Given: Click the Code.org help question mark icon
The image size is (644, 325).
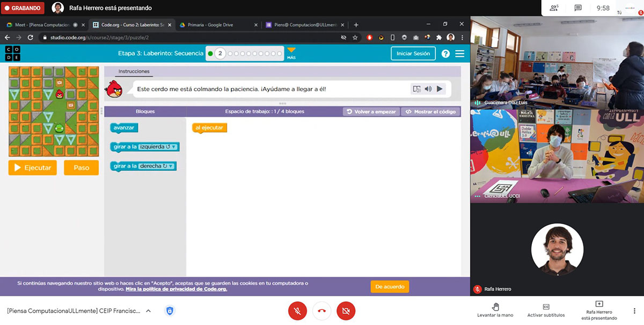Looking at the screenshot, I should click(445, 54).
